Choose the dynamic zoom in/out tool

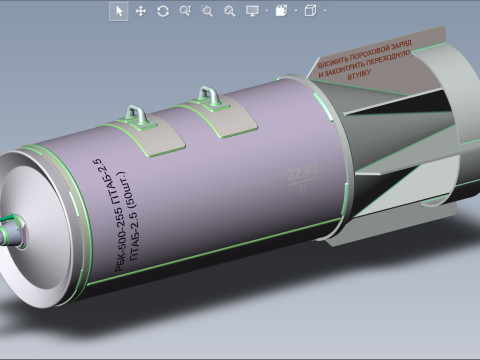click(185, 11)
